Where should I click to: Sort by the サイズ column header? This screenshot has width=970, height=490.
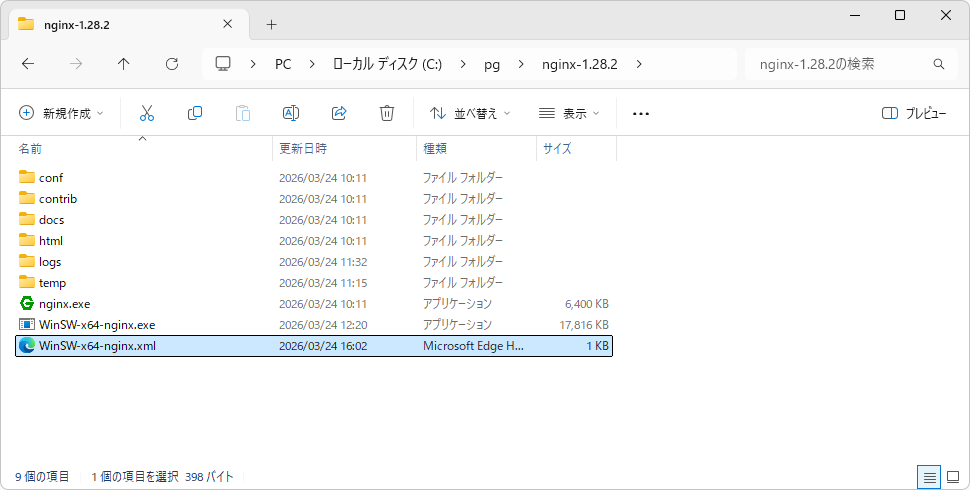pos(576,148)
